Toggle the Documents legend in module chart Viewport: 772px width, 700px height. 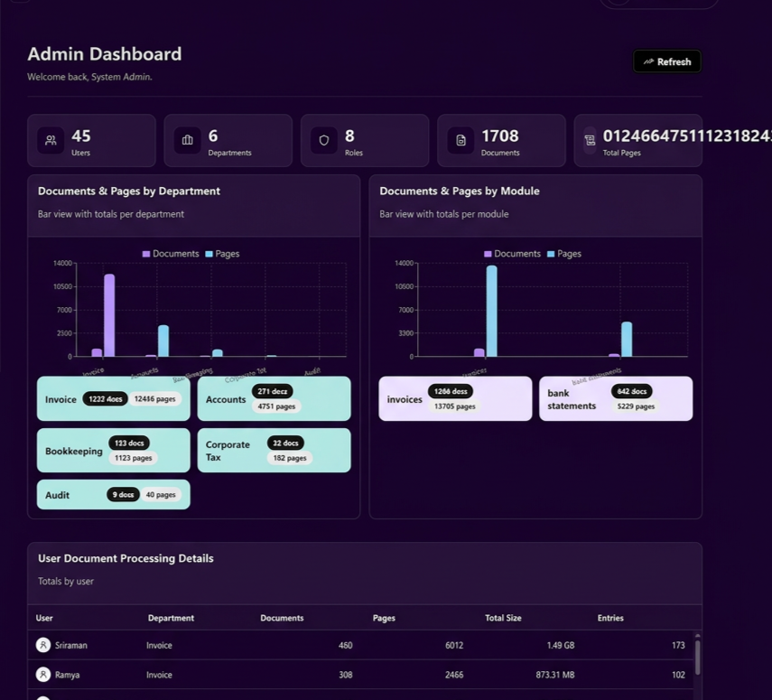[x=513, y=254]
